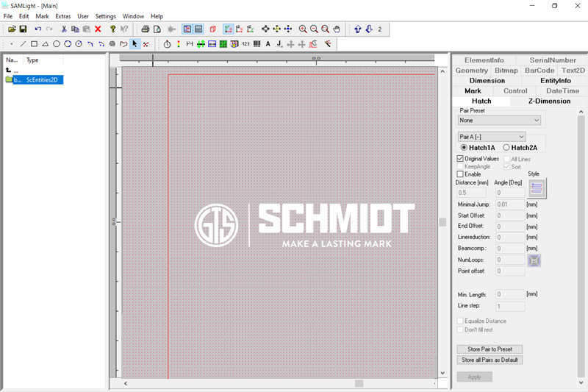
Task: Activate the hand pan tool
Action: (x=337, y=29)
